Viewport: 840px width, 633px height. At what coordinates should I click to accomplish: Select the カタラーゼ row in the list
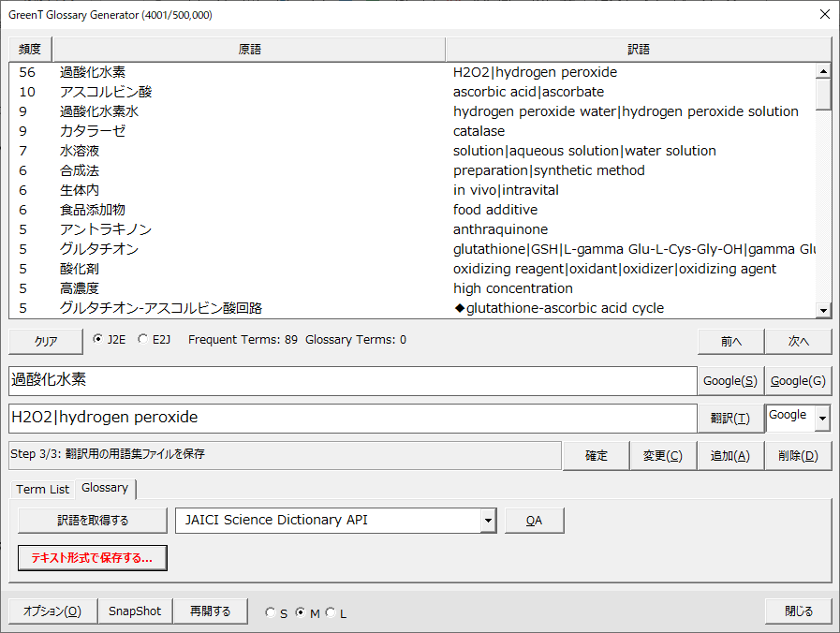[93, 131]
